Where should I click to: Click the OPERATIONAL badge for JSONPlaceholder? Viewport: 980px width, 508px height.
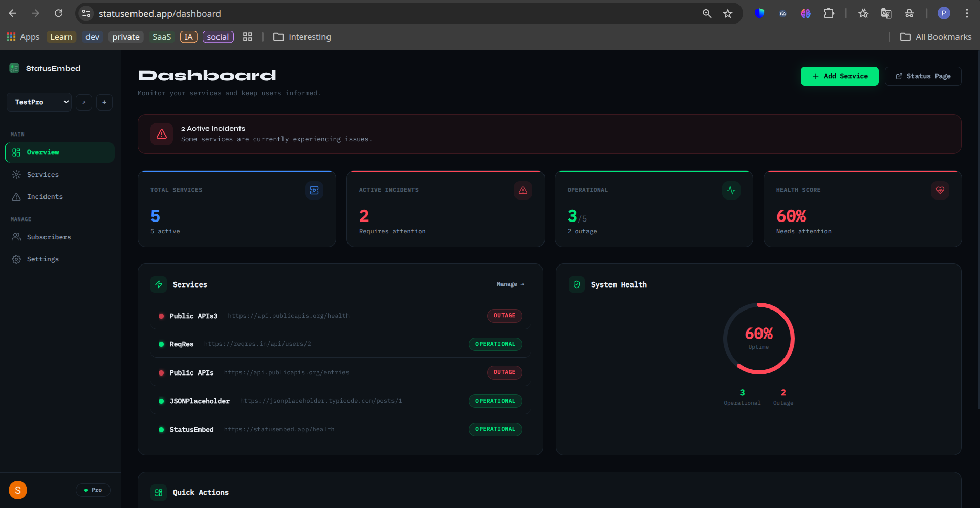pyautogui.click(x=495, y=401)
